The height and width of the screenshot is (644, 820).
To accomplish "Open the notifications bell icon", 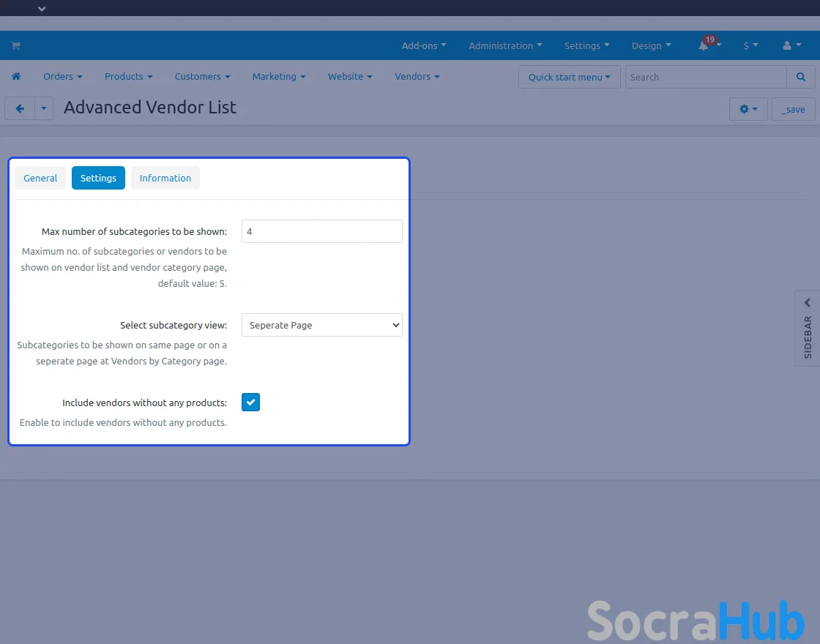I will click(704, 45).
